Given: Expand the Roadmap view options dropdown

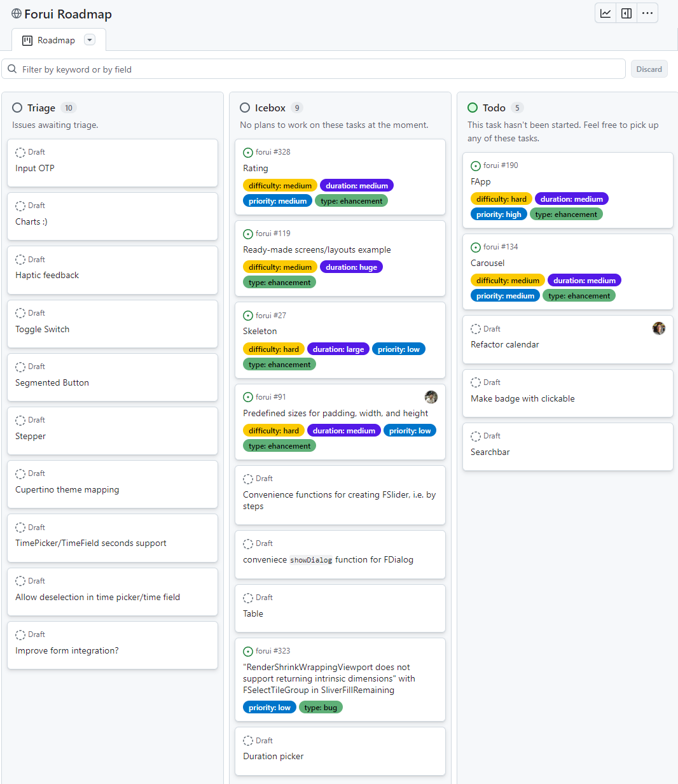Looking at the screenshot, I should tap(90, 40).
